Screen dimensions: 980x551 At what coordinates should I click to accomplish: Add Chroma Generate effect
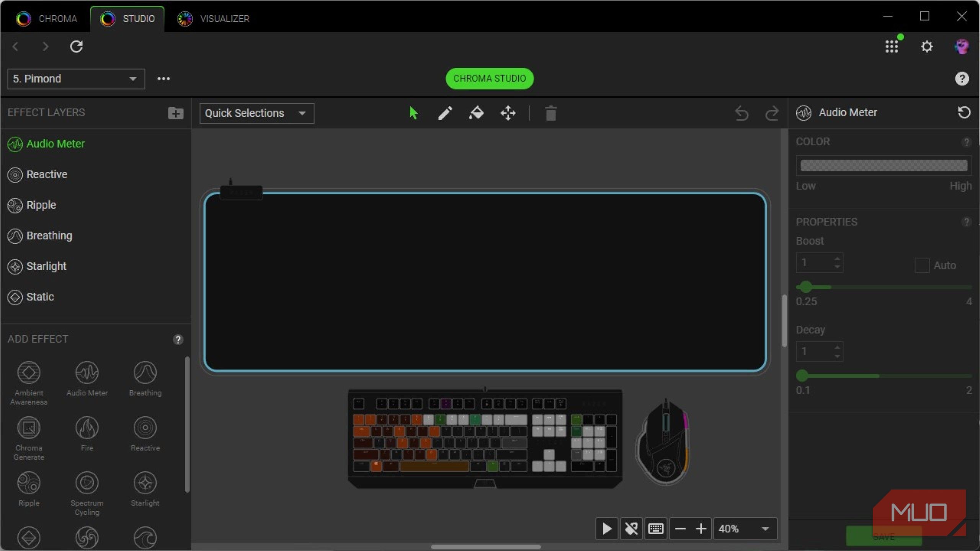[x=29, y=438]
